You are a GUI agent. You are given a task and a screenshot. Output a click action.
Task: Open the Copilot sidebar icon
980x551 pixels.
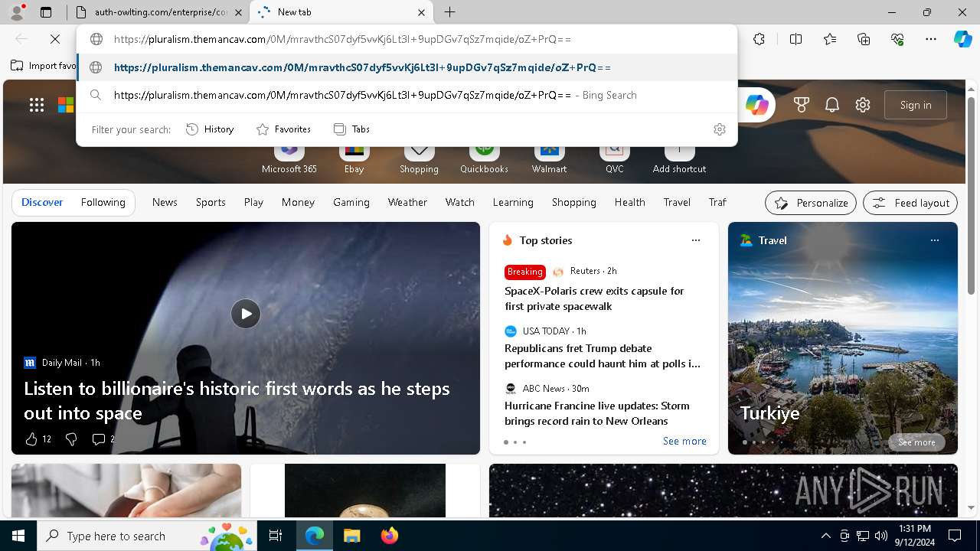click(962, 39)
